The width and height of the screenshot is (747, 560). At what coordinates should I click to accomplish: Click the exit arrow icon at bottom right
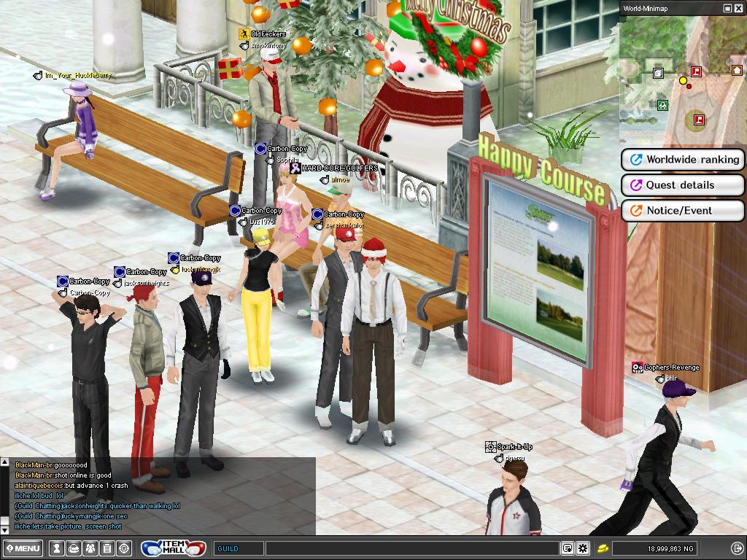735,548
